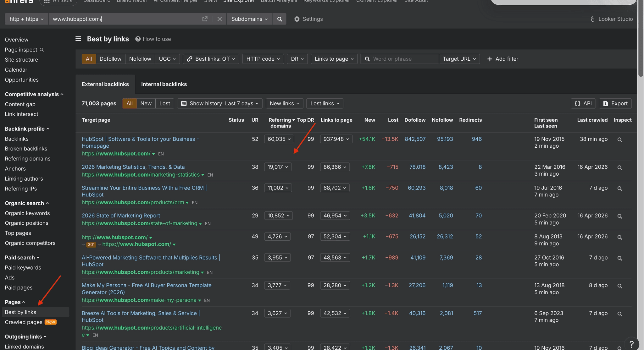This screenshot has height=350, width=644.
Task: Open Show history: Last 7 days dropdown
Action: point(220,103)
